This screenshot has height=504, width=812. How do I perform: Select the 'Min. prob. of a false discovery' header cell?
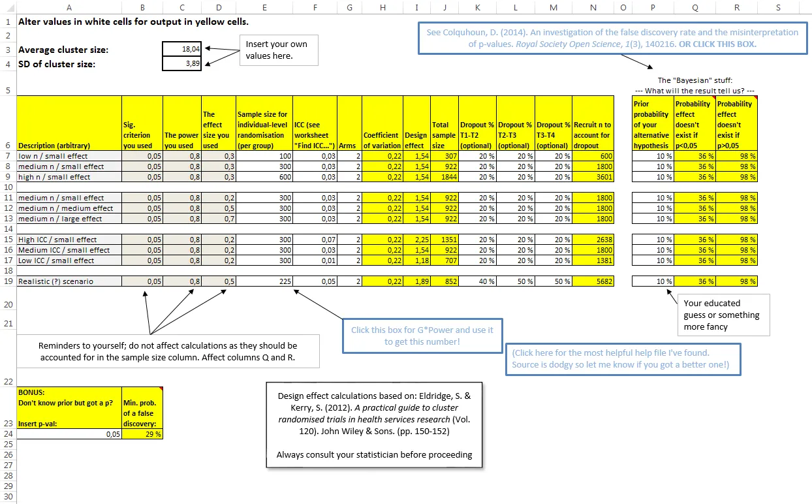[142, 407]
